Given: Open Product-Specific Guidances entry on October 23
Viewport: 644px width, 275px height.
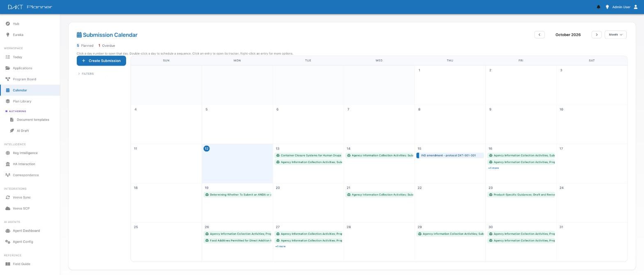Looking at the screenshot, I should (521, 195).
